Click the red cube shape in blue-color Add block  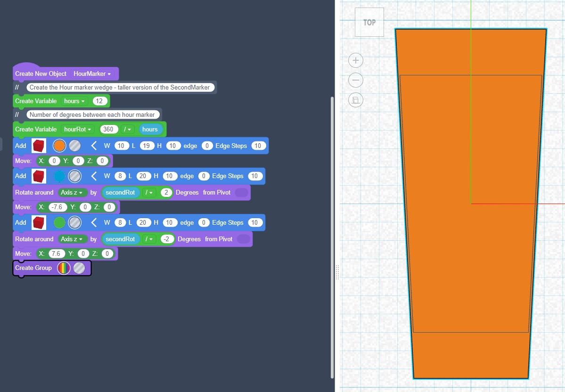[39, 176]
